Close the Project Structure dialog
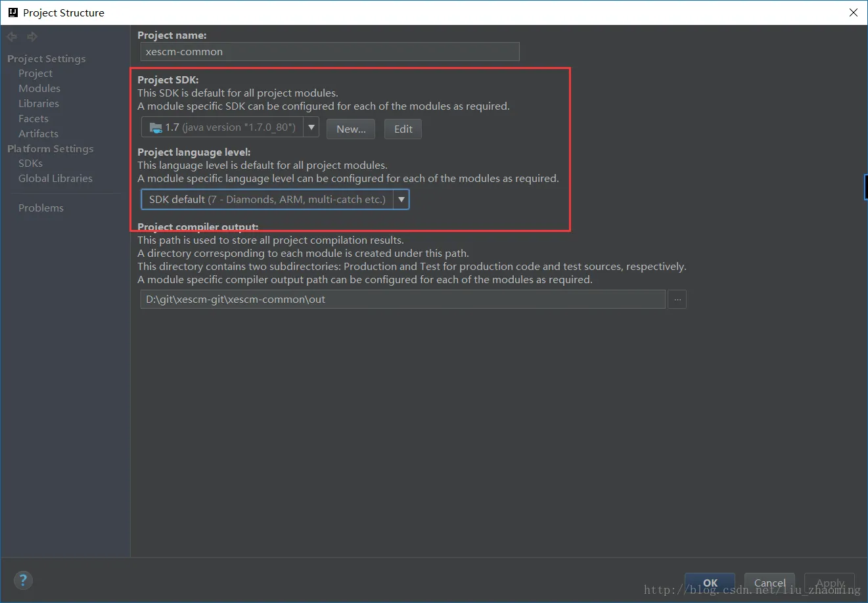868x603 pixels. (x=854, y=12)
